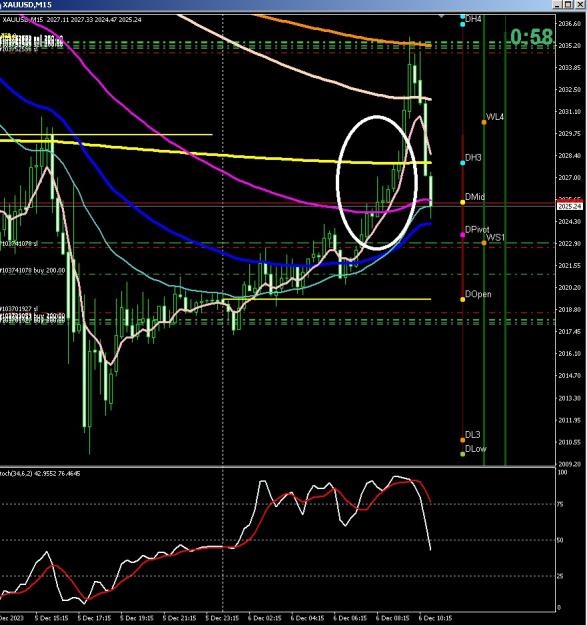Click the DH4 label at top
The height and width of the screenshot is (625, 587).
(473, 19)
